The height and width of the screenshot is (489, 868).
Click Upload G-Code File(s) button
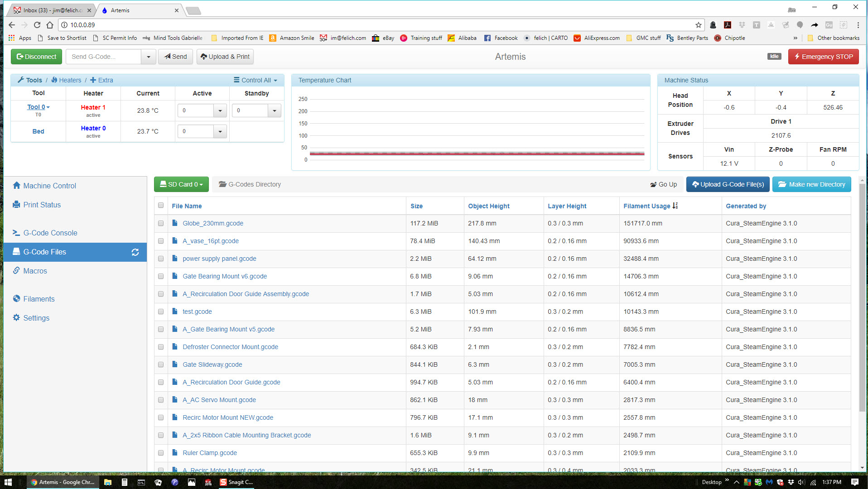pyautogui.click(x=728, y=184)
